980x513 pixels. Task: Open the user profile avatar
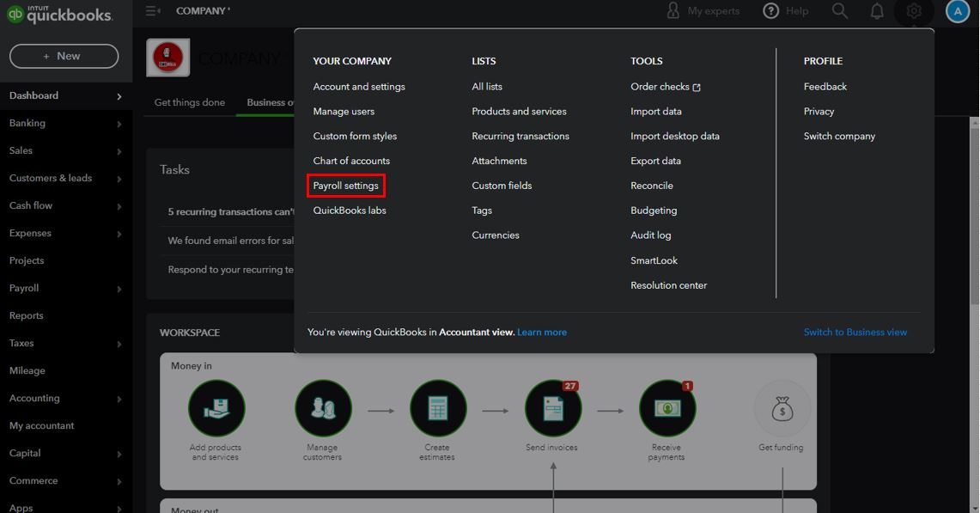(x=957, y=11)
